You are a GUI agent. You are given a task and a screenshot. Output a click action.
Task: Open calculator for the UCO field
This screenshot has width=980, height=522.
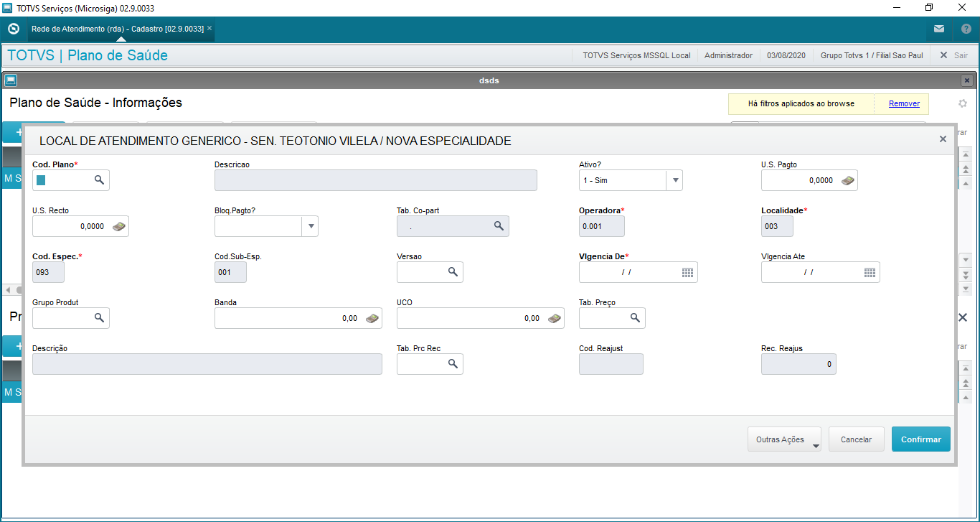(554, 318)
